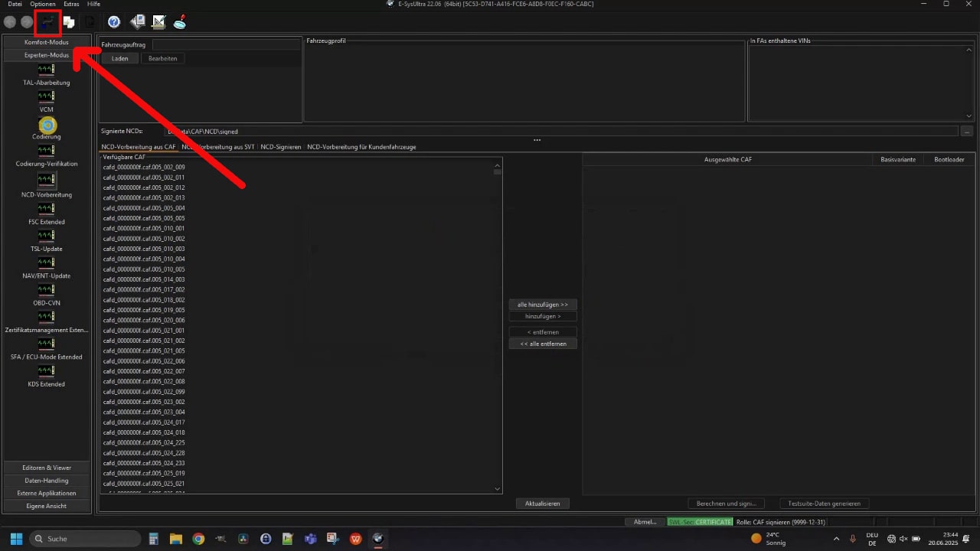The height and width of the screenshot is (551, 980).
Task: Open the KDS Extended module icon
Action: (46, 371)
